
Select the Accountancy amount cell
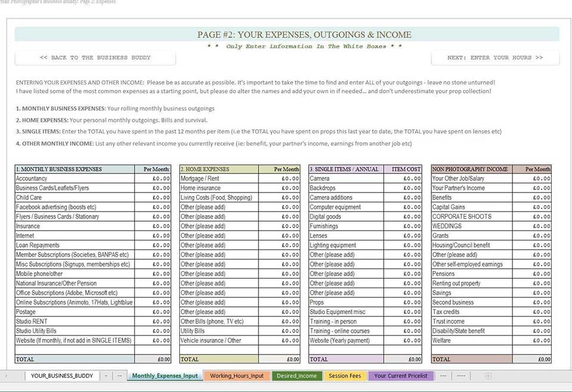tap(153, 179)
